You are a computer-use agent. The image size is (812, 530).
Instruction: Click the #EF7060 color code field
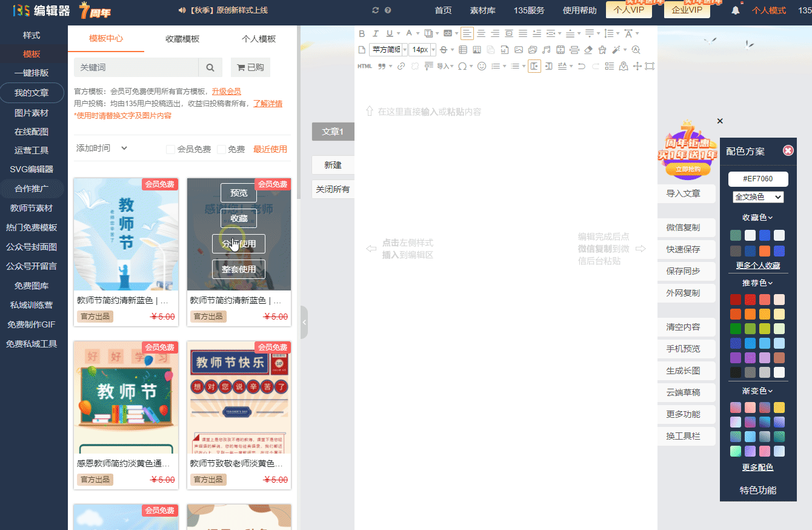click(x=758, y=179)
